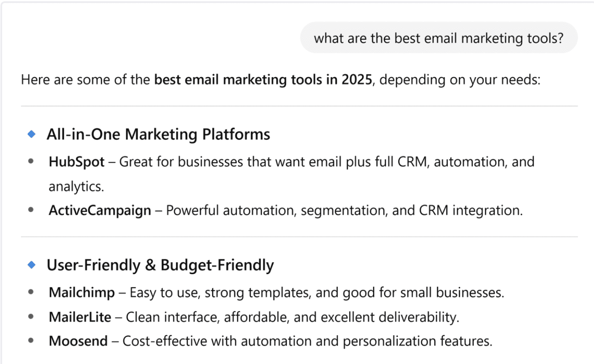Click the word "analytics." under HubSpot

pos(76,186)
